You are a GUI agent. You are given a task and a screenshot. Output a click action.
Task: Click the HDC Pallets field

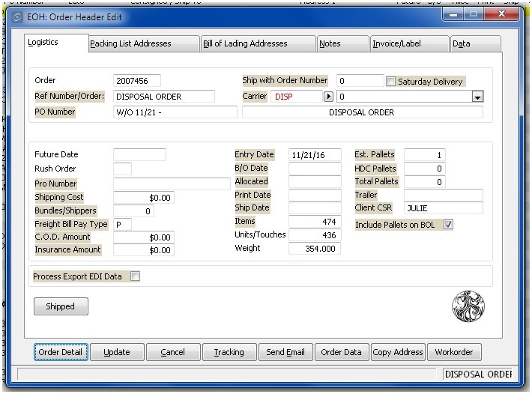click(x=425, y=169)
